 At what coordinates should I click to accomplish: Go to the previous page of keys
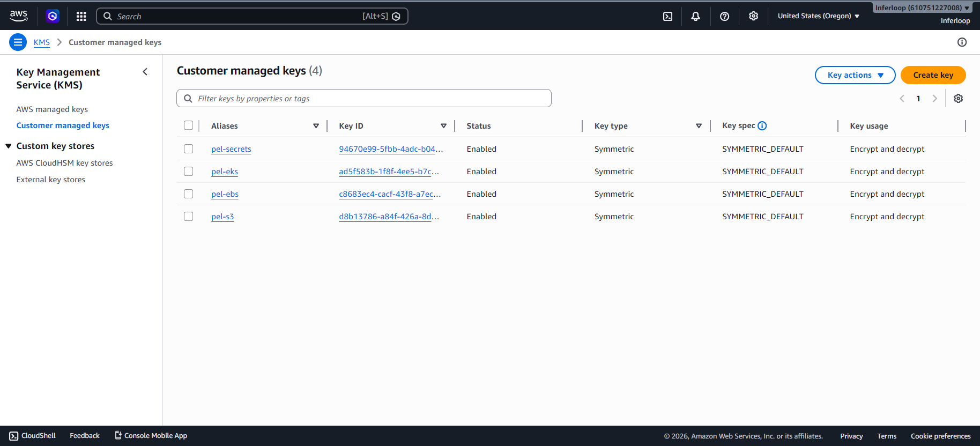[902, 99]
